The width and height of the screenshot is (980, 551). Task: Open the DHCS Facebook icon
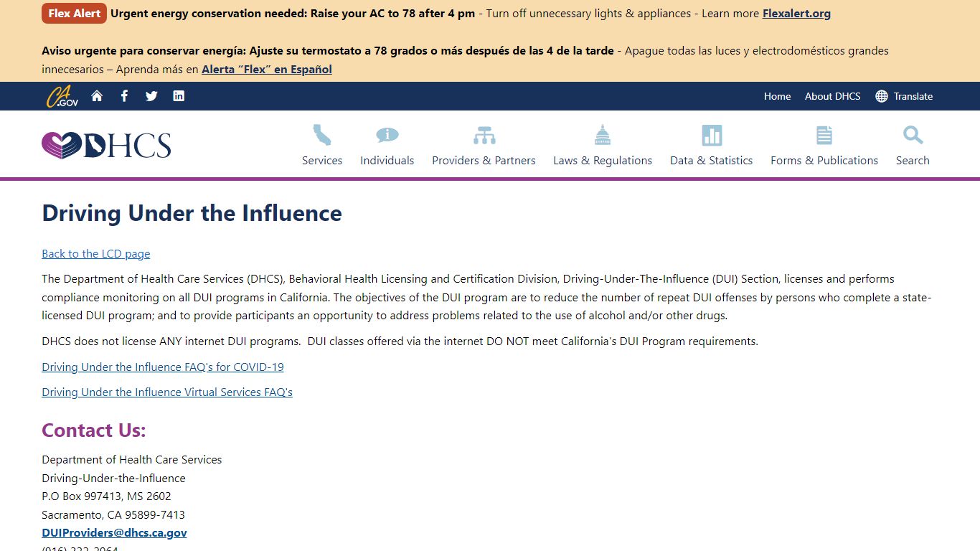[x=124, y=96]
